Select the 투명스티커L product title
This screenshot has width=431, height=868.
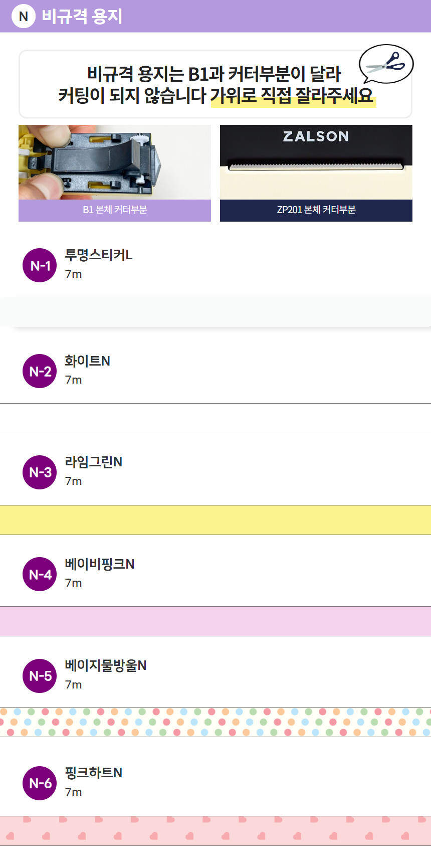[x=99, y=255]
